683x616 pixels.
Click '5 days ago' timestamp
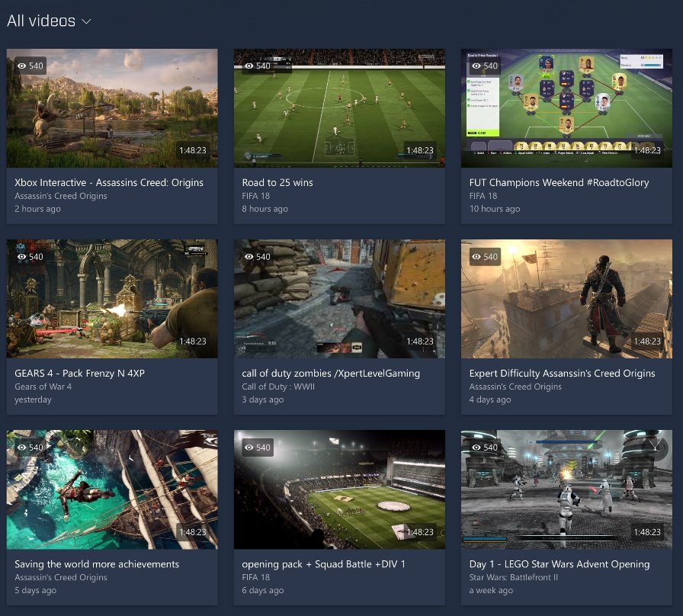point(35,590)
